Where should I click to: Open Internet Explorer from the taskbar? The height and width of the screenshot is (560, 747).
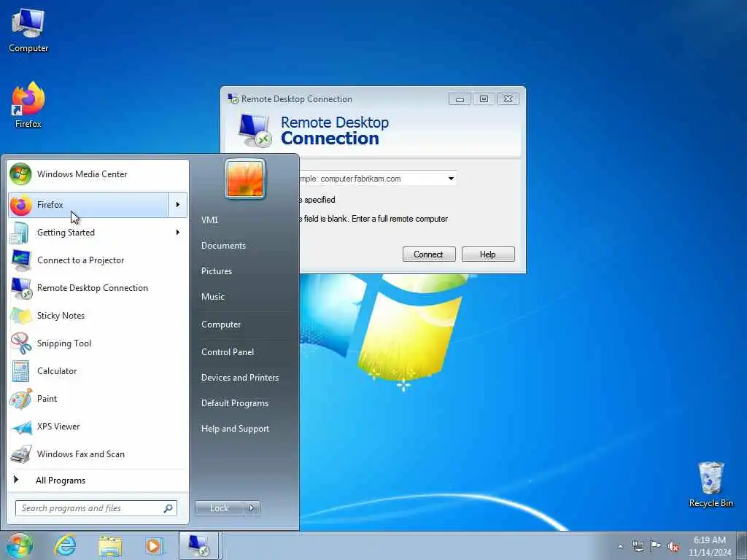(x=65, y=545)
